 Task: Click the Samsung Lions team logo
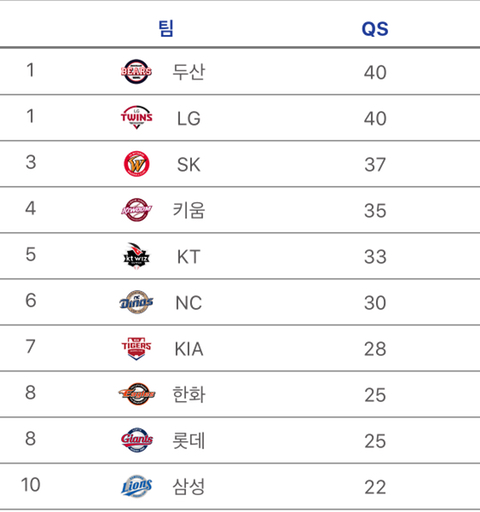tap(136, 486)
